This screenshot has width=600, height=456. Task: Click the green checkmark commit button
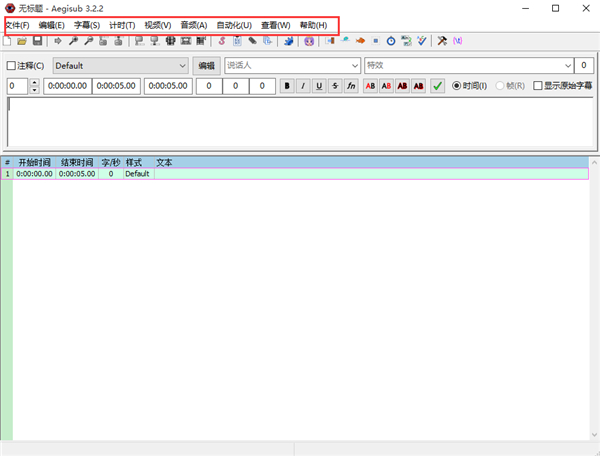(x=438, y=86)
